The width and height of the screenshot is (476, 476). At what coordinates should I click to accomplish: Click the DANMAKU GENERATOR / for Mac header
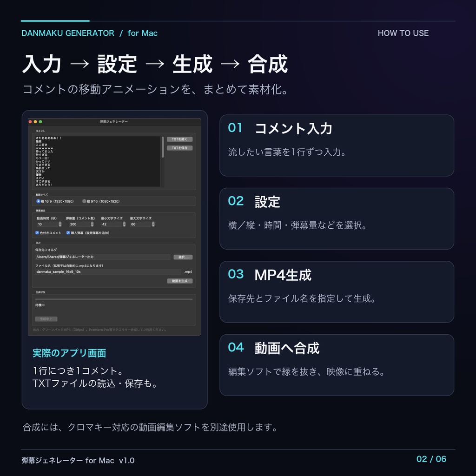pos(89,33)
